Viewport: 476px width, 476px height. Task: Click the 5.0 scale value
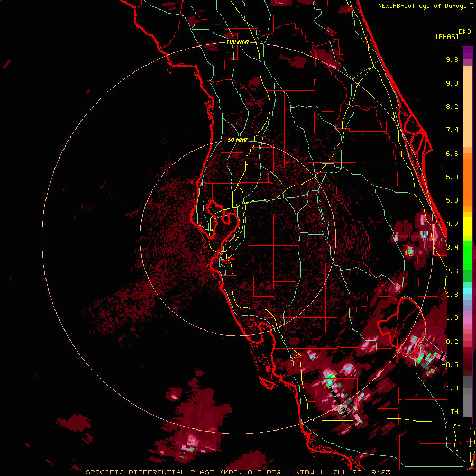[452, 200]
